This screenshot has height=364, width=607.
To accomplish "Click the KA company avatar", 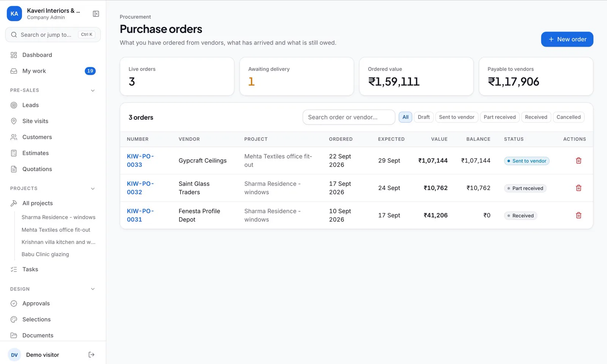I will coord(14,14).
